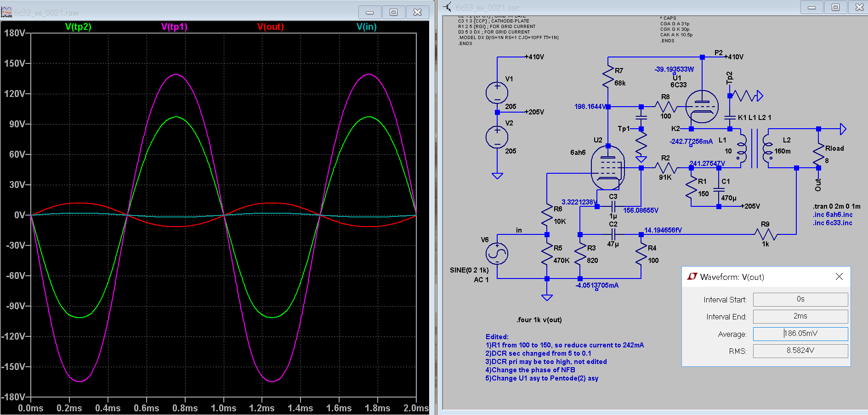Select voltage source V1 symbol
The height and width of the screenshot is (415, 868).
click(x=497, y=92)
